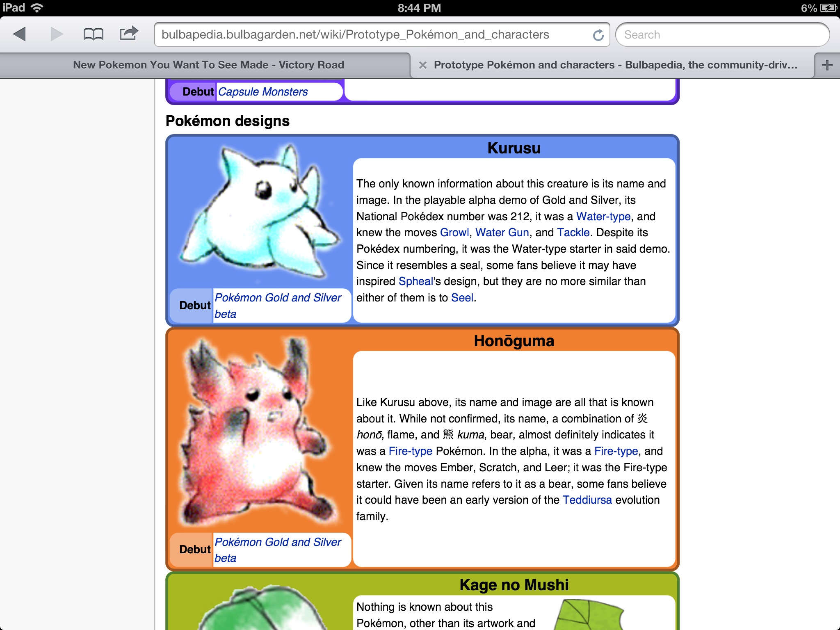This screenshot has height=630, width=840.
Task: Open the Water Gun move link
Action: point(502,233)
